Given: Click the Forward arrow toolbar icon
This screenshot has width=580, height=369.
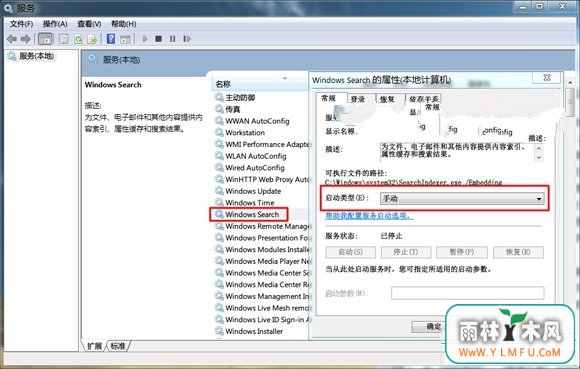Looking at the screenshot, I should point(26,39).
